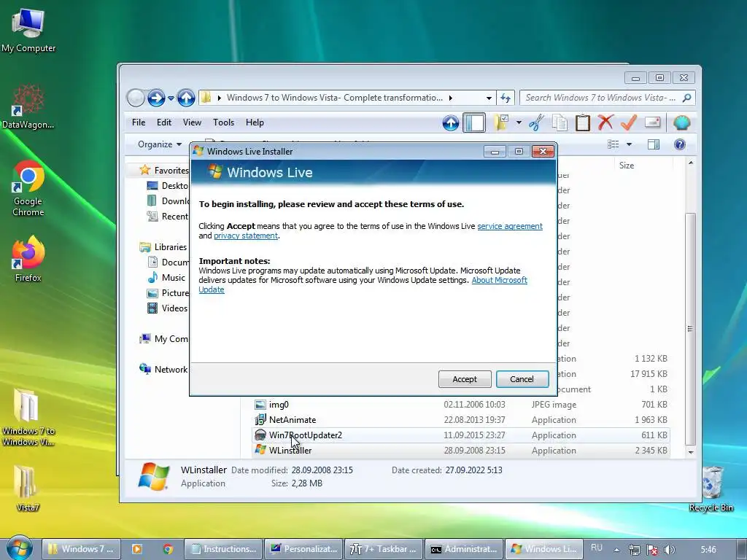Click the Cancel button in Windows Live Installer

(522, 379)
